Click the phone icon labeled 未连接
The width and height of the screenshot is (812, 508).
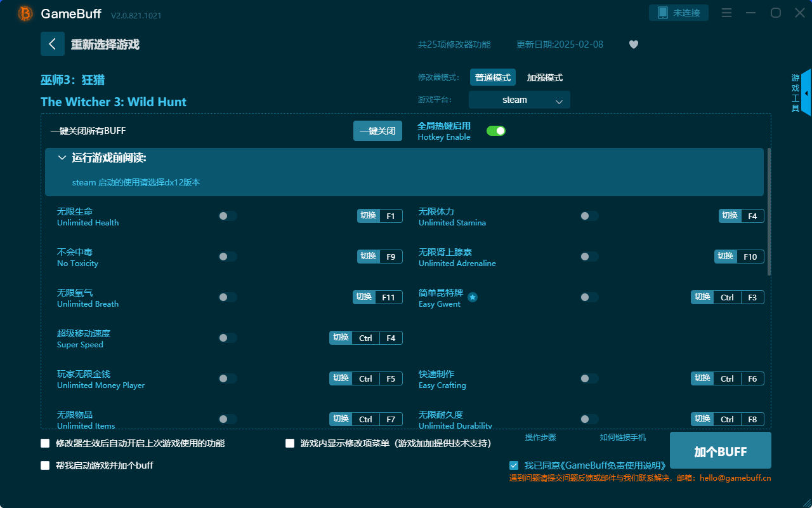678,12
